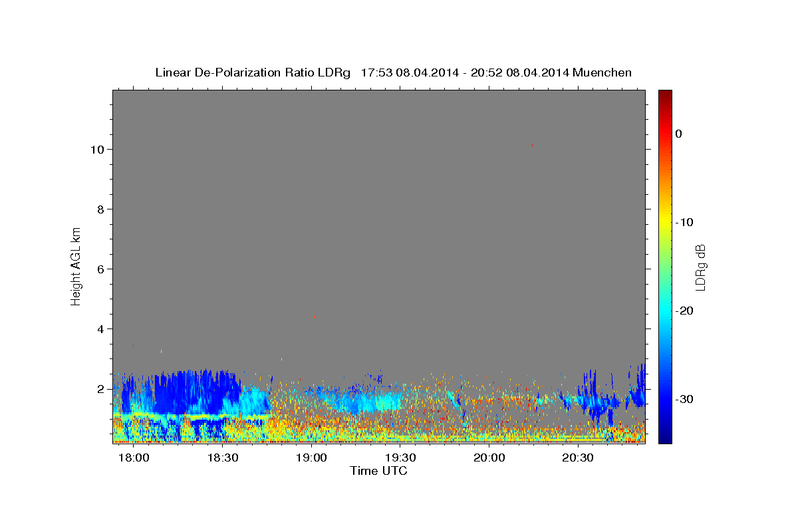The height and width of the screenshot is (532, 798).
Task: Click the 'Height AGL km' axis label
Action: (76, 265)
